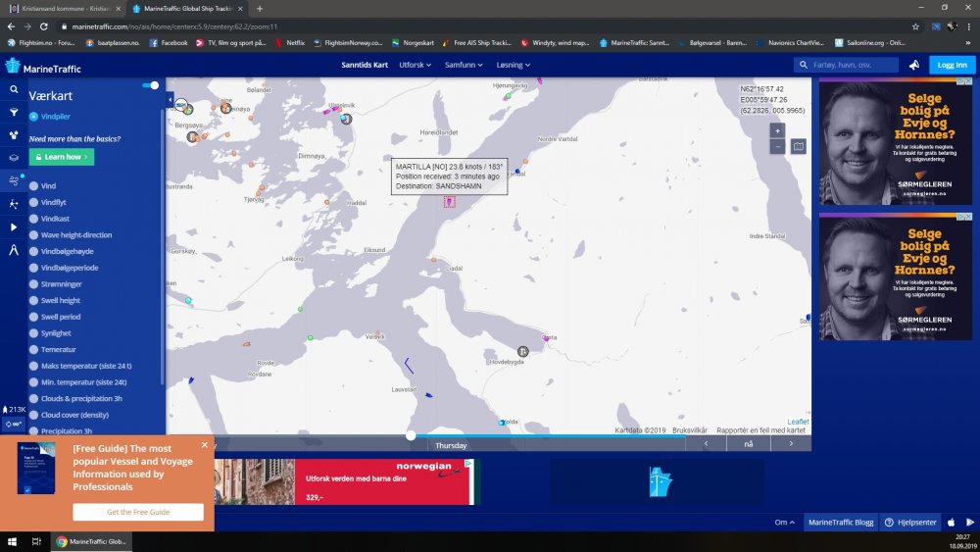Open the Netflix bookmark
This screenshot has width=980, height=552.
[x=289, y=43]
